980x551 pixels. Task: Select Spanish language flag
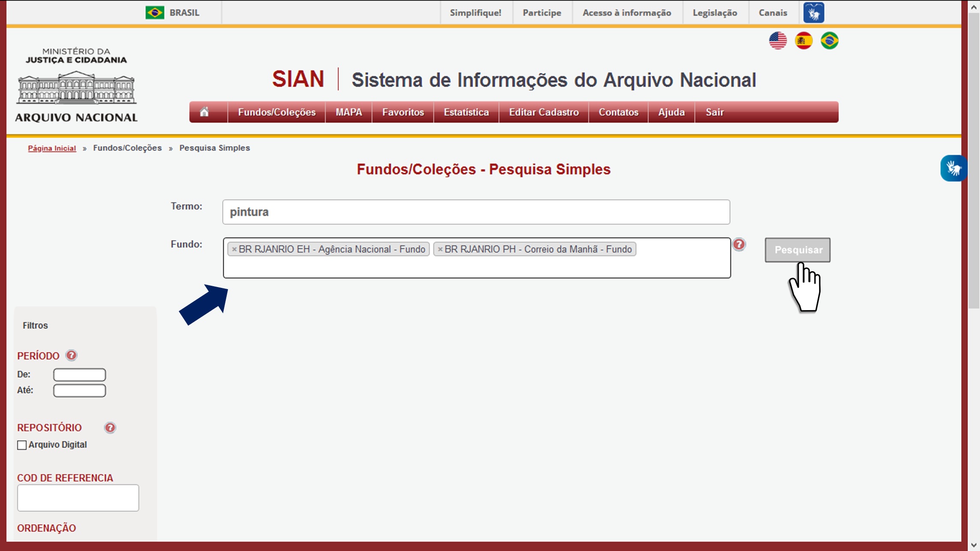804,40
